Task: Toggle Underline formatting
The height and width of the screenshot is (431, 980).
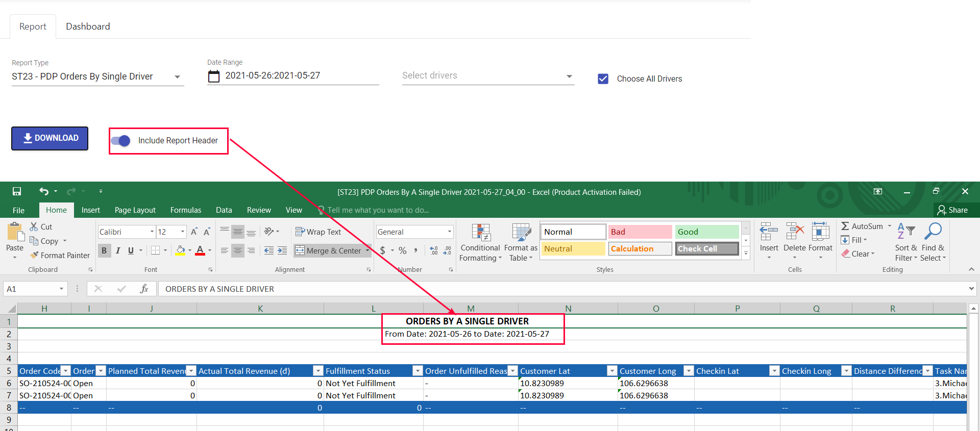Action: click(x=131, y=250)
